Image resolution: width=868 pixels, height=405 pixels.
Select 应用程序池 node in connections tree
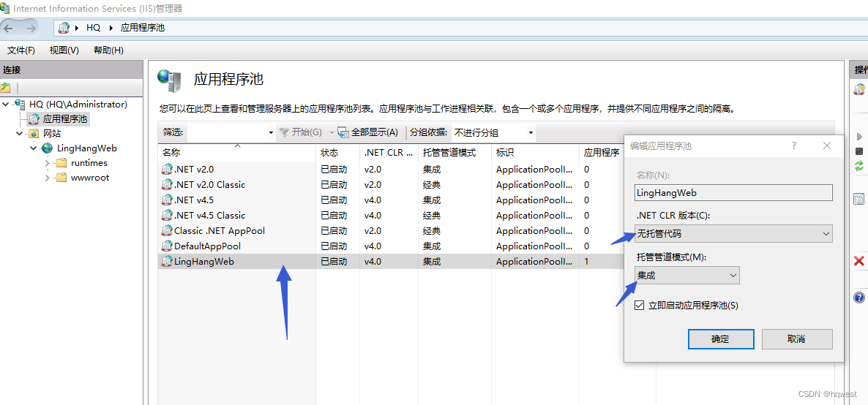[x=65, y=118]
